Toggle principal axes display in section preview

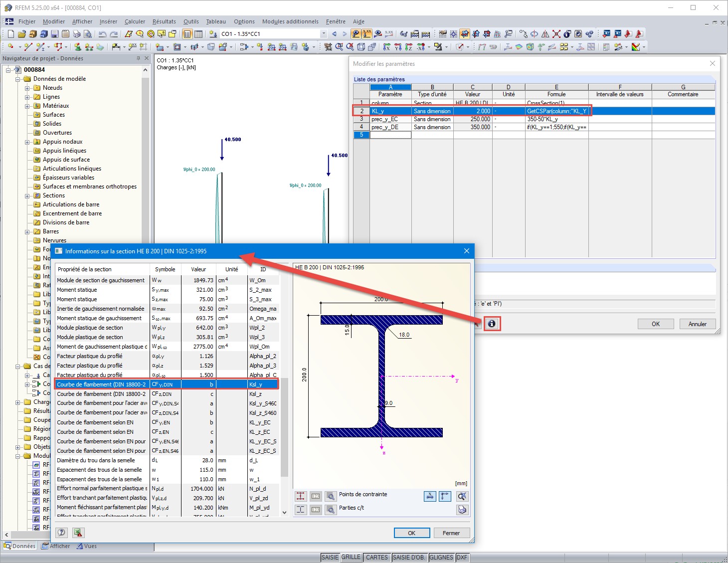pos(445,496)
